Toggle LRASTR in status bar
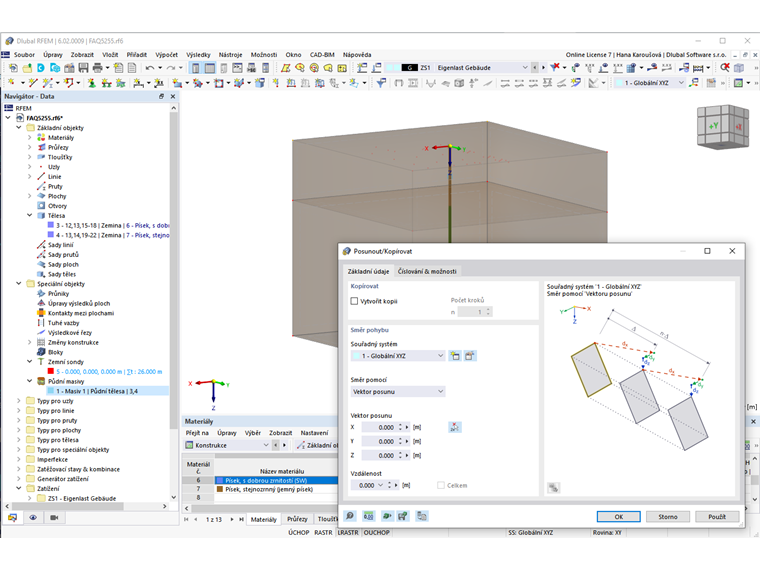 348,532
